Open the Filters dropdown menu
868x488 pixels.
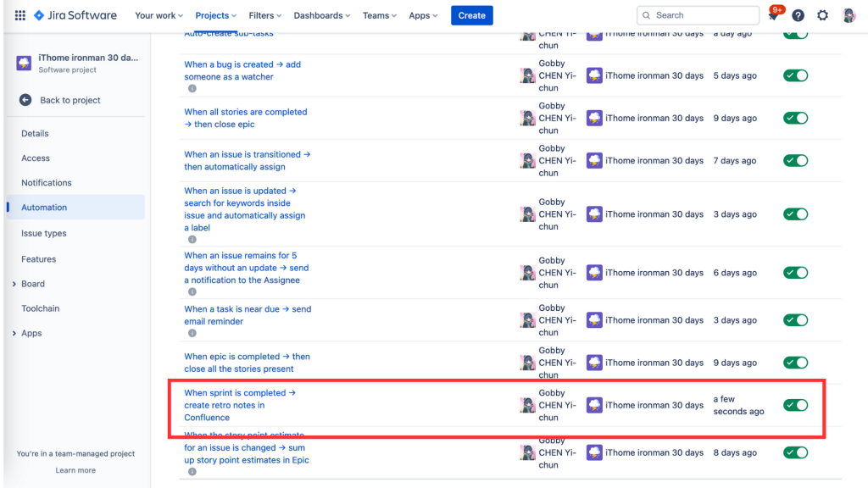click(x=265, y=15)
